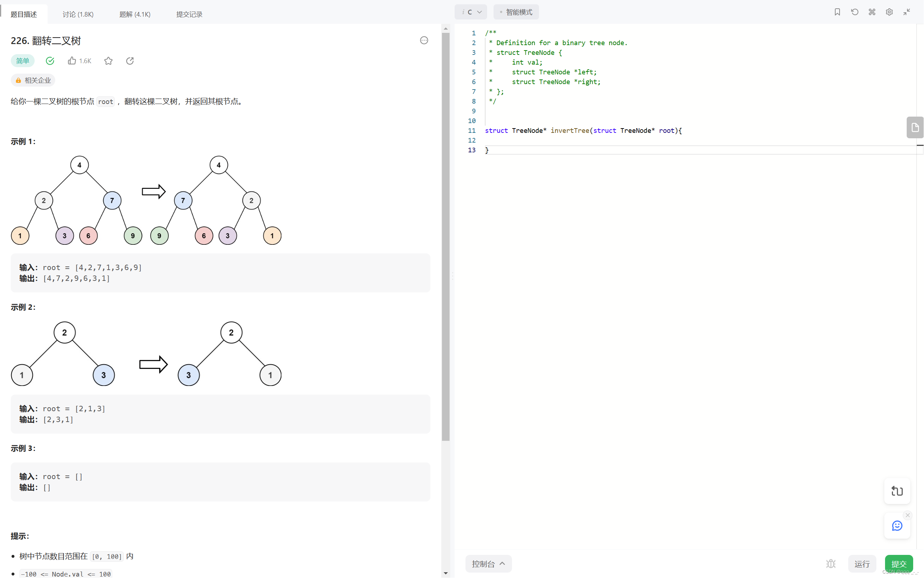Click 提交 submit button
Image resolution: width=924 pixels, height=578 pixels.
(x=899, y=563)
